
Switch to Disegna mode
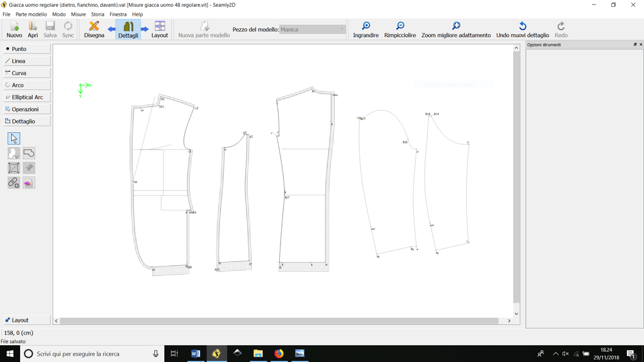point(94,28)
